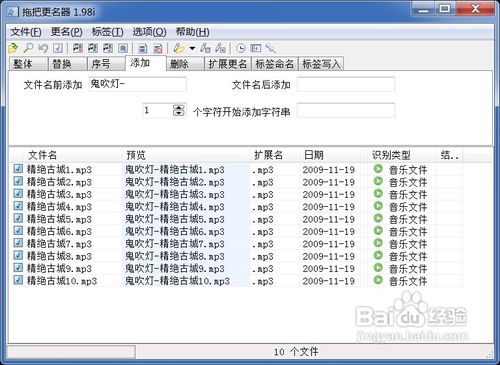Switch to the 删除 tab

(185, 64)
